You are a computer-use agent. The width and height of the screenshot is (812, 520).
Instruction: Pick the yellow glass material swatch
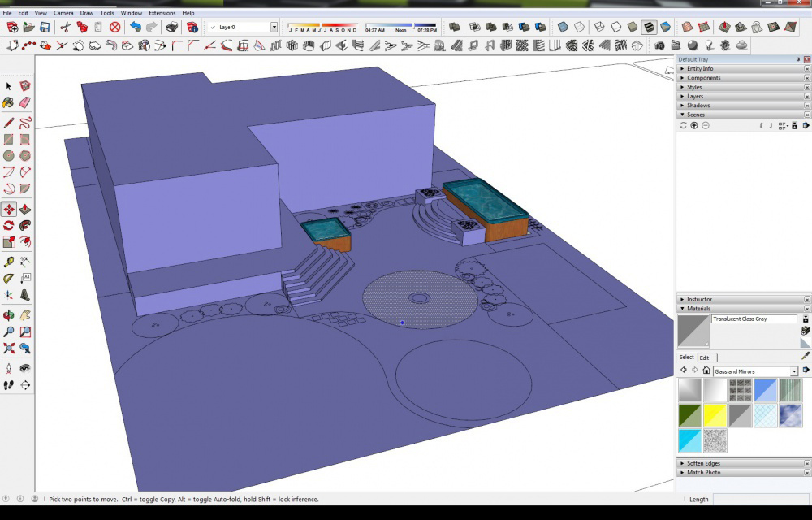tap(715, 415)
